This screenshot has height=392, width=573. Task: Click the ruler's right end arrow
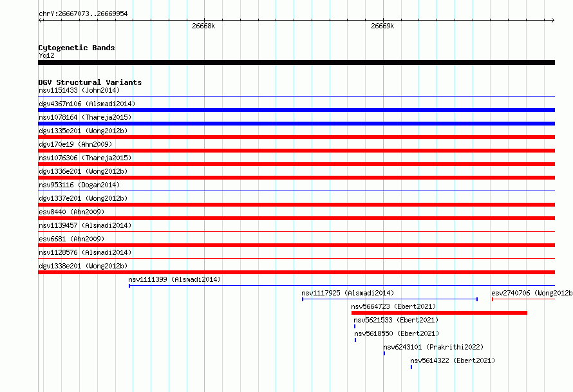[x=552, y=21]
